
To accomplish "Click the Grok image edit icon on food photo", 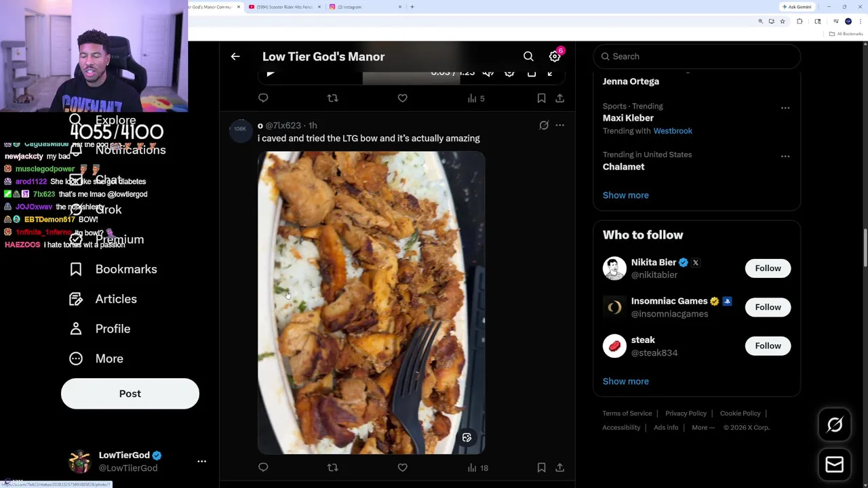I will coord(467,438).
